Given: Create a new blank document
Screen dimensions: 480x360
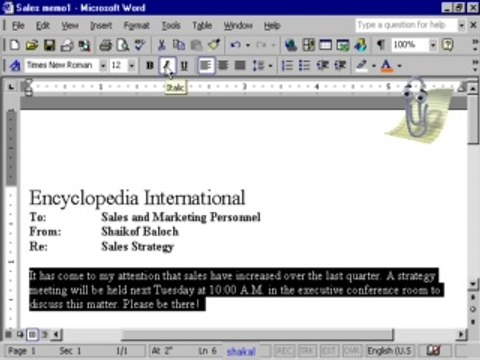Looking at the screenshot, I should (x=15, y=45).
